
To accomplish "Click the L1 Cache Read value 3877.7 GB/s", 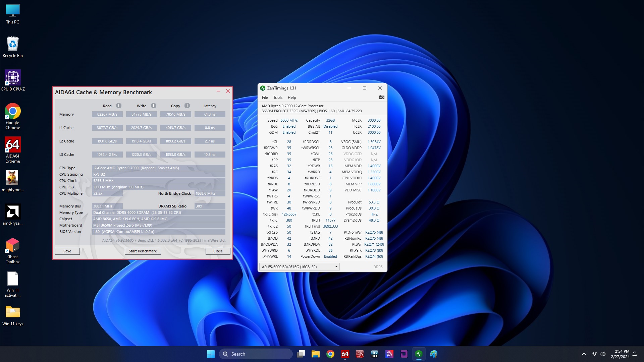I will [107, 128].
